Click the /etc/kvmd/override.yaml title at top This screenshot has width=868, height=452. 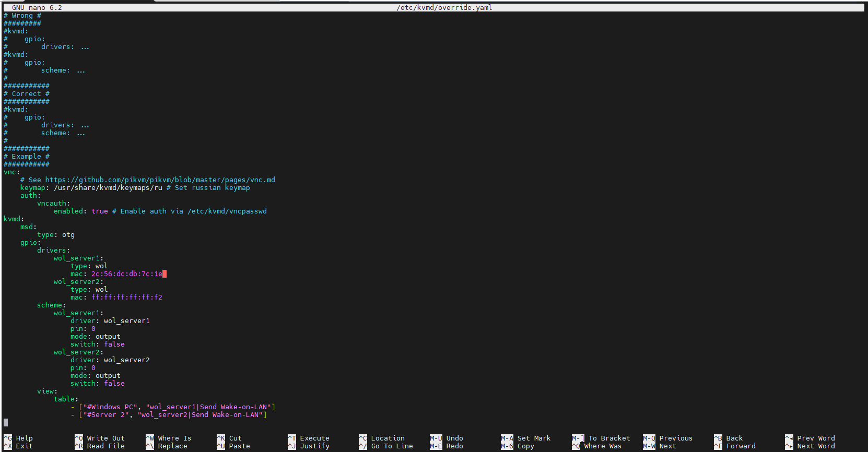pyautogui.click(x=444, y=7)
